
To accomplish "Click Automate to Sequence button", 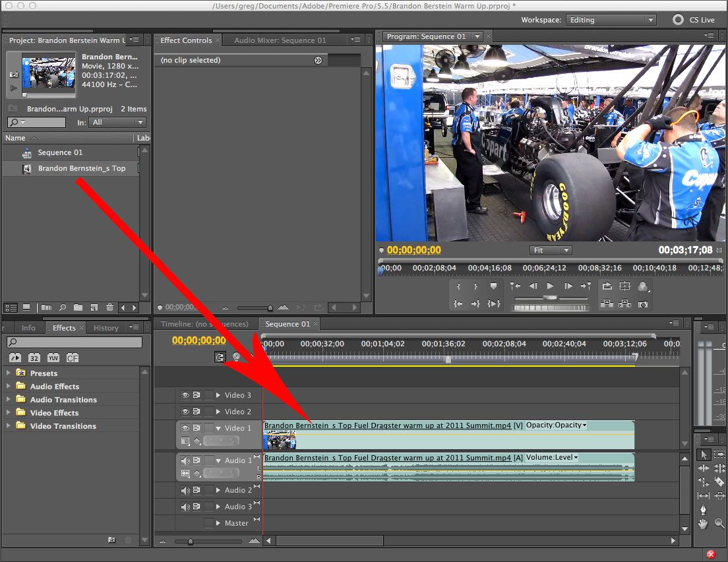I will (46, 307).
